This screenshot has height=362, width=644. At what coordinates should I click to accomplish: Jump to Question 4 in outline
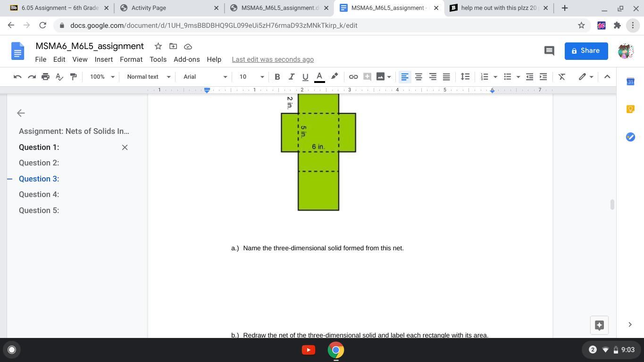click(39, 195)
